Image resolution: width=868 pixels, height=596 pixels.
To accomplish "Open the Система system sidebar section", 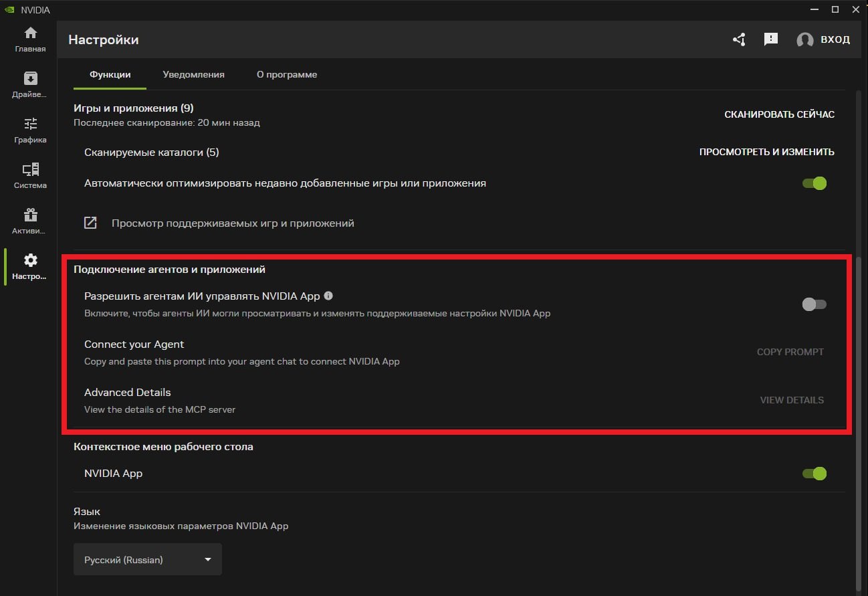I will 30,176.
